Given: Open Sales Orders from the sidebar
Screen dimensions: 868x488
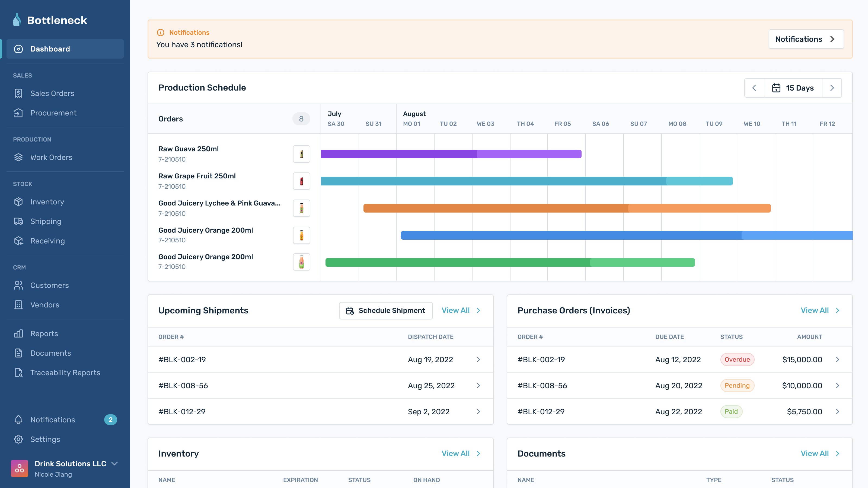Looking at the screenshot, I should [x=52, y=93].
